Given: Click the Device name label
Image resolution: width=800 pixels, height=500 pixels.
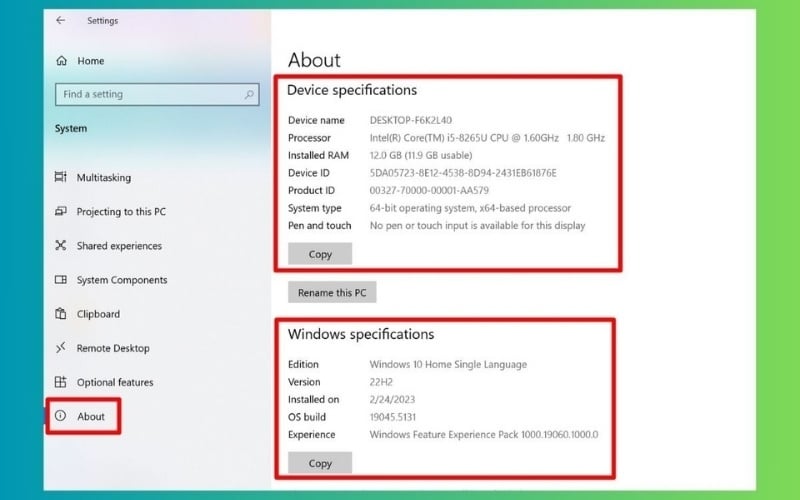Looking at the screenshot, I should point(316,120).
